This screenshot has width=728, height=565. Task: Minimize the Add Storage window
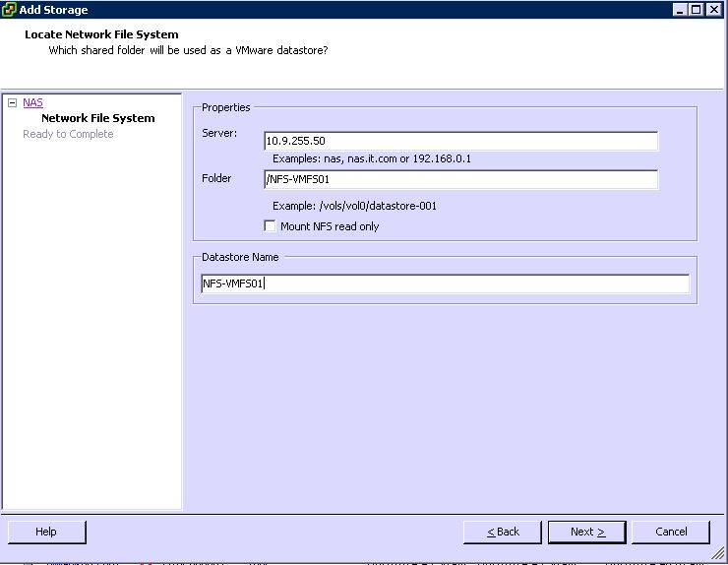pyautogui.click(x=680, y=9)
